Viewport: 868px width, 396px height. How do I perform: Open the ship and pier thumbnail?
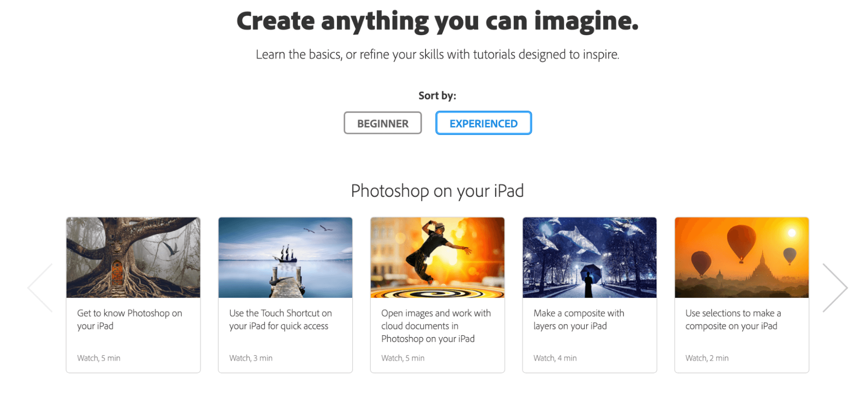[285, 257]
